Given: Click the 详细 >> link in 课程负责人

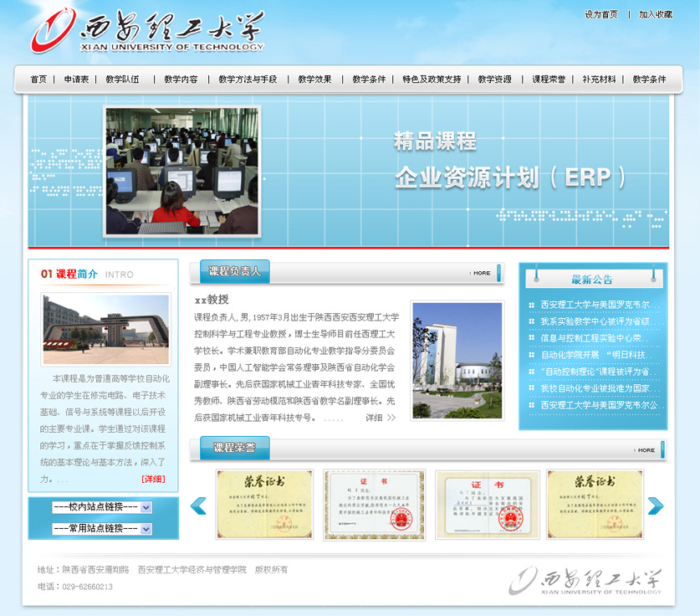Looking at the screenshot, I should [x=381, y=418].
